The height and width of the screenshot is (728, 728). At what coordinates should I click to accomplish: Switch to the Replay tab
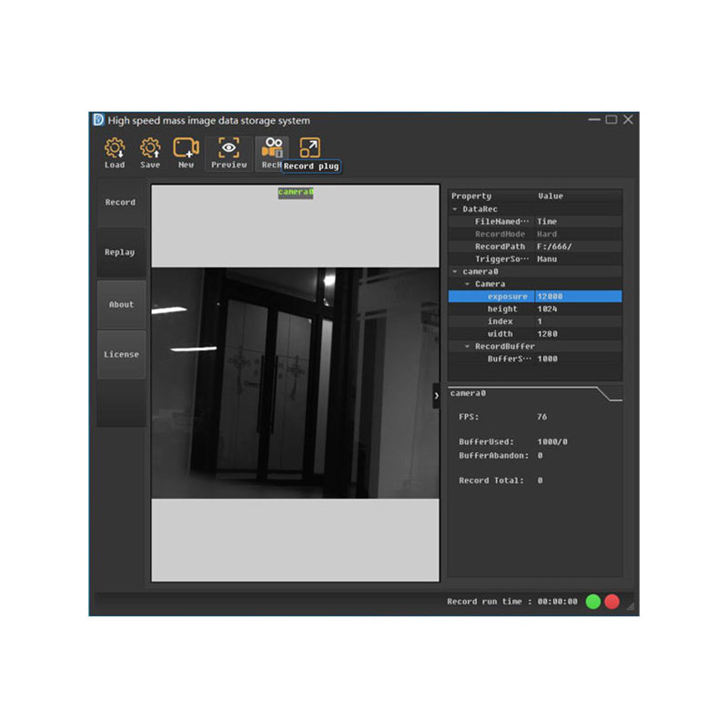coord(120,252)
